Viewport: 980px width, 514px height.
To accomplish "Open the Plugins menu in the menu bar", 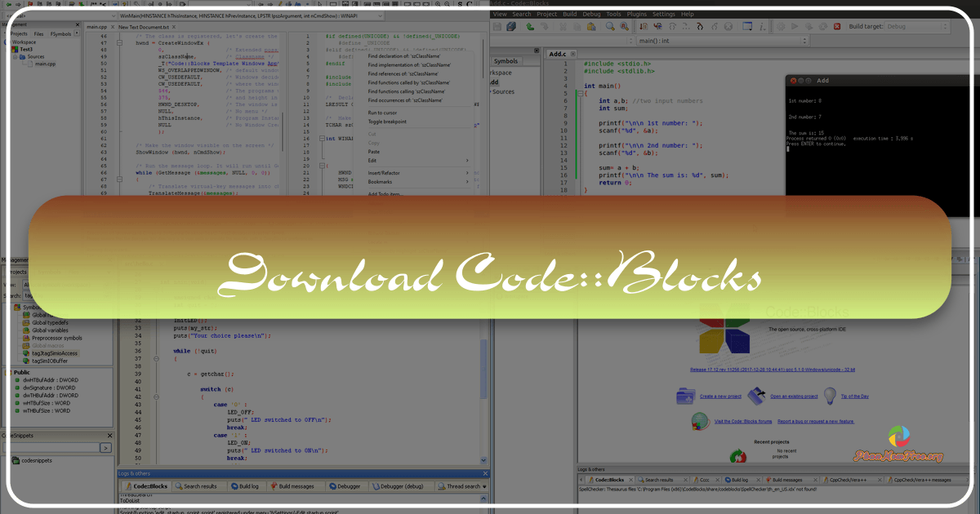I will [637, 14].
